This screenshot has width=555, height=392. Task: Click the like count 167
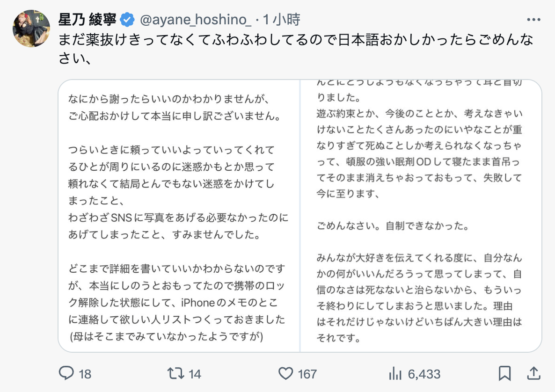[x=307, y=374]
